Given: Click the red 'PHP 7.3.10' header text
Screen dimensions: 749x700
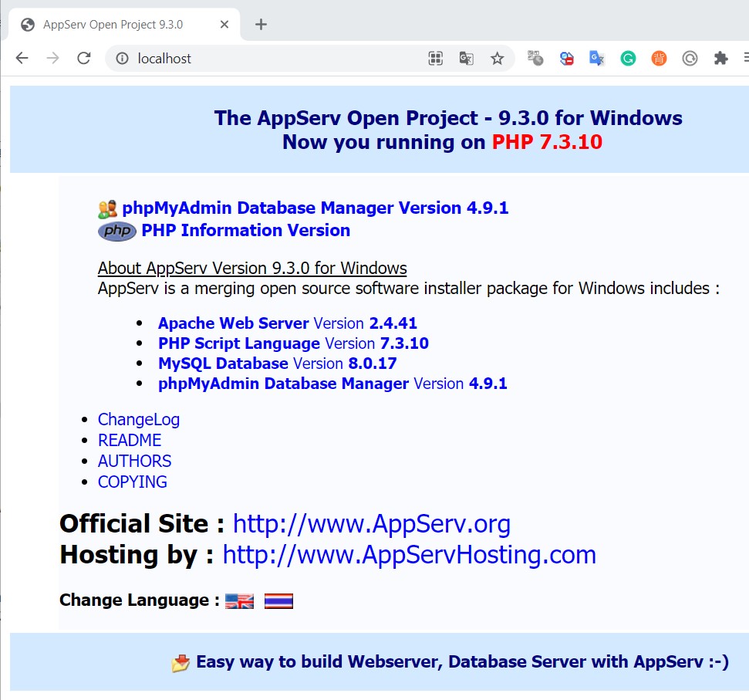Looking at the screenshot, I should tap(547, 142).
